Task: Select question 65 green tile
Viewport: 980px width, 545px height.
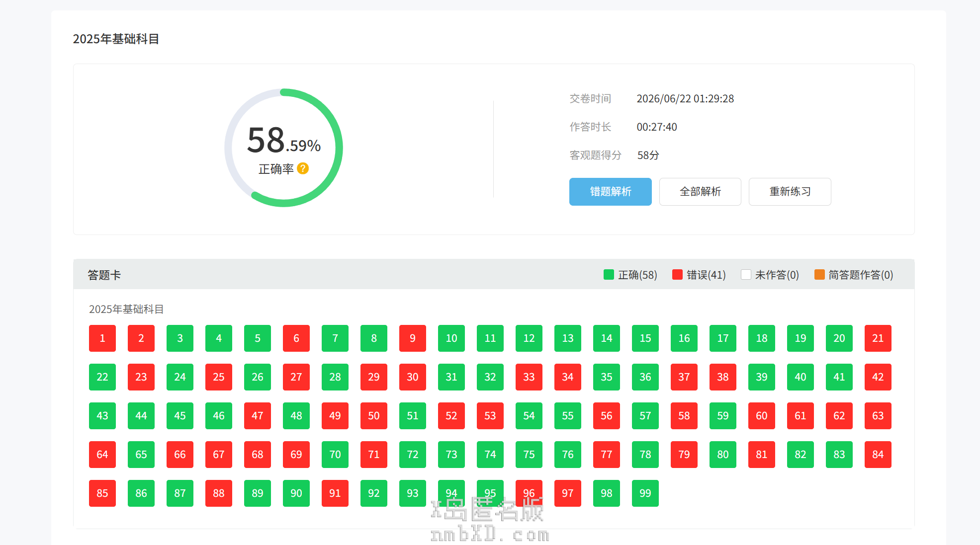Action: coord(141,455)
